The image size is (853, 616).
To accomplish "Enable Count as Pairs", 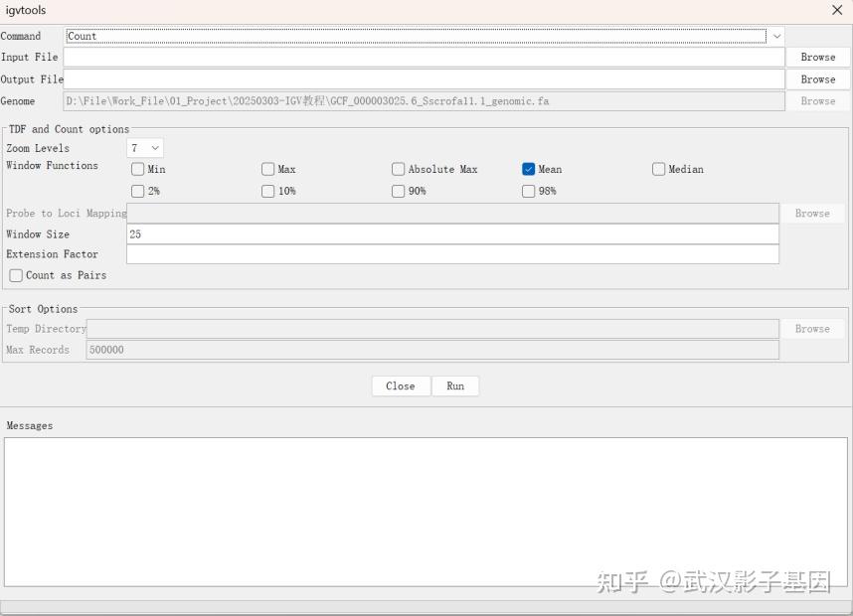I will [16, 275].
